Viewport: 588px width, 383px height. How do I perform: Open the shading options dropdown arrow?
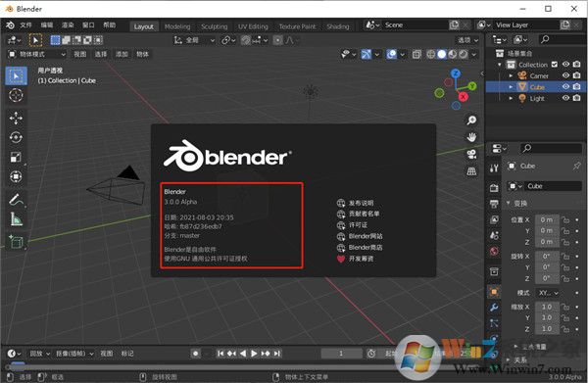[474, 55]
